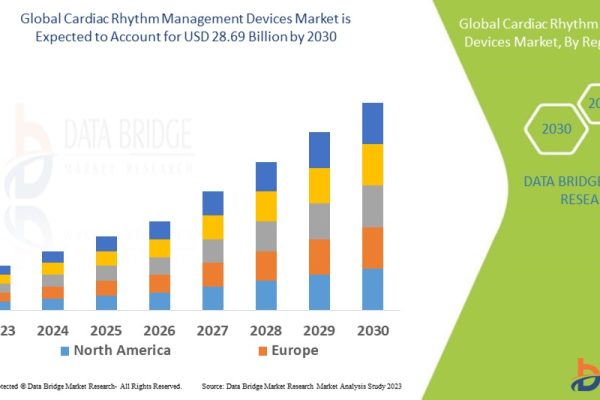This screenshot has height=400, width=600.
Task: Click the 2030 axis year label
Action: pyautogui.click(x=373, y=331)
